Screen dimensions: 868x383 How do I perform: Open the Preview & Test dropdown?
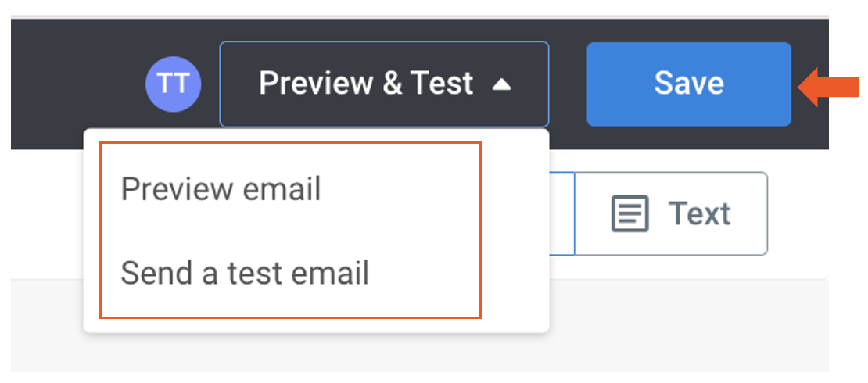click(384, 84)
